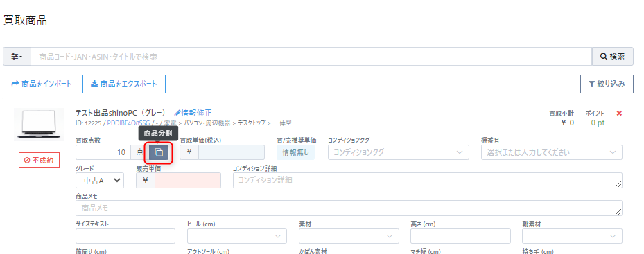Viewport: 644px width, 254px height.
Task: Toggle the 不成約 status button
Action: click(x=39, y=160)
